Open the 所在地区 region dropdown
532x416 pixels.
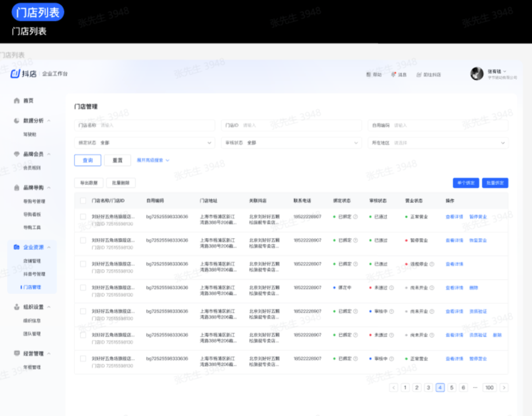438,143
